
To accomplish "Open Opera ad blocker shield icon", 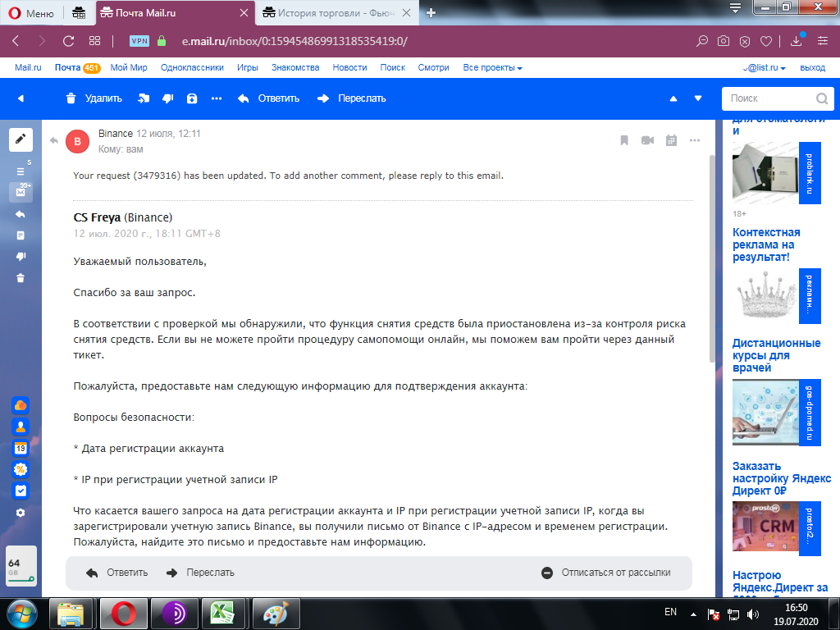I will (x=745, y=41).
